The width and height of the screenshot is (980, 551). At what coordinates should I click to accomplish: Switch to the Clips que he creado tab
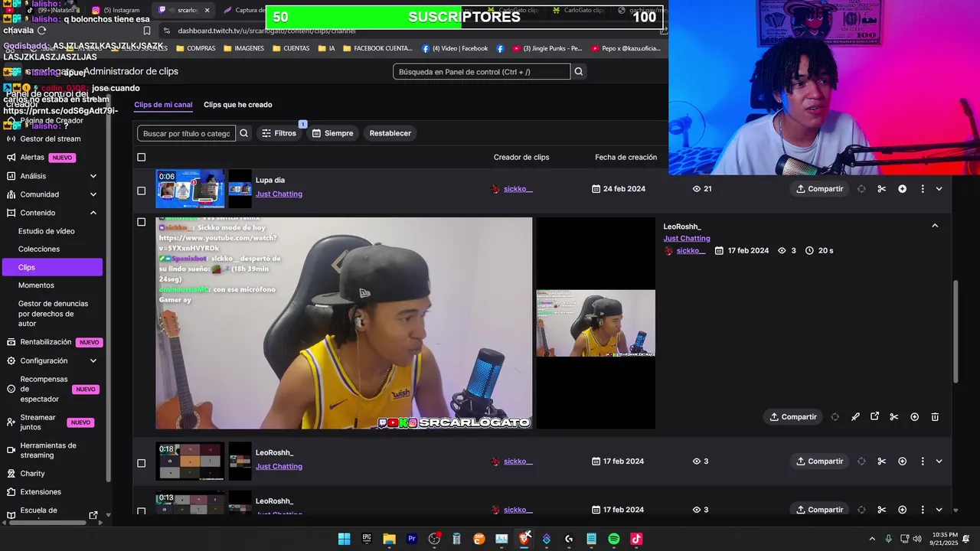point(238,105)
